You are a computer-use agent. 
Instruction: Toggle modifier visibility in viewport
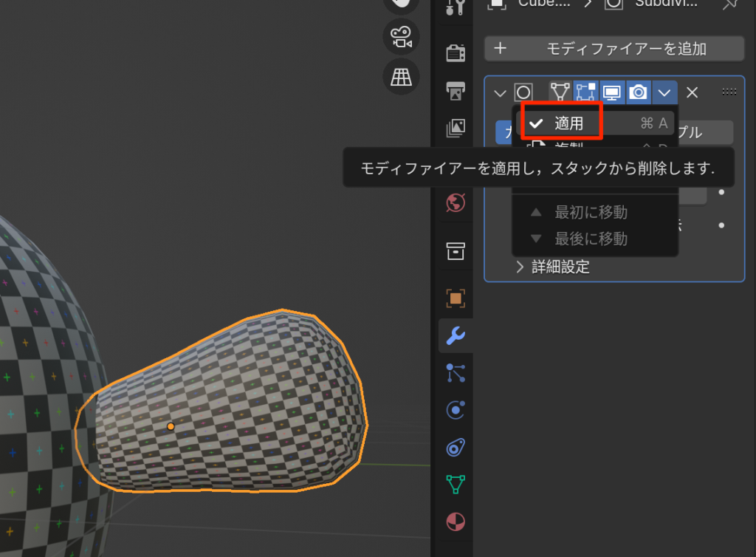tap(611, 92)
